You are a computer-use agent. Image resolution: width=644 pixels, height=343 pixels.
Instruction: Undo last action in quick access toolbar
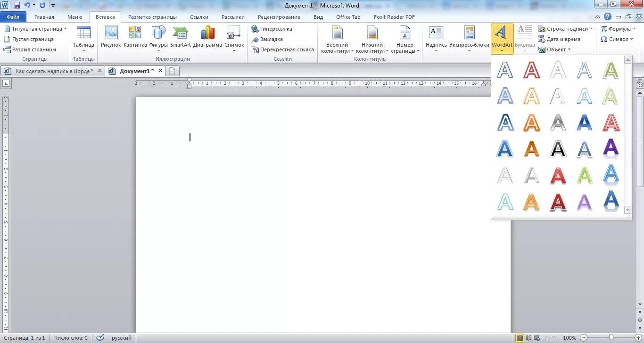(27, 5)
